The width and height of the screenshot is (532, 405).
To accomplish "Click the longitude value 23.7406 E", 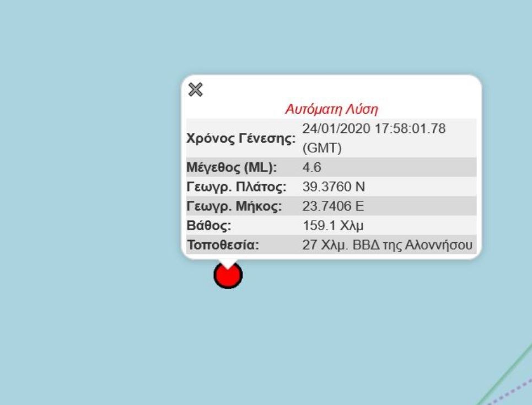I will pyautogui.click(x=333, y=206).
